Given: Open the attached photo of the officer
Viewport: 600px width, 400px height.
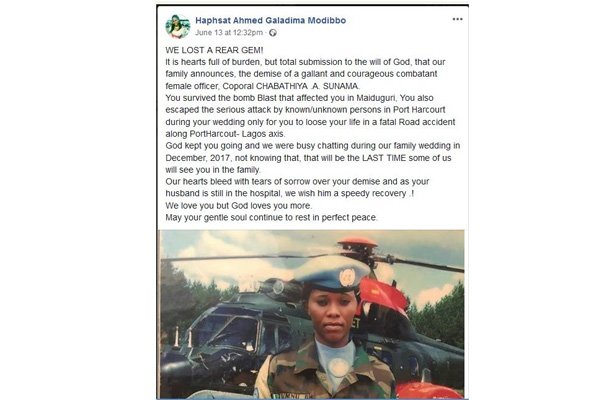Looking at the screenshot, I should [x=312, y=314].
